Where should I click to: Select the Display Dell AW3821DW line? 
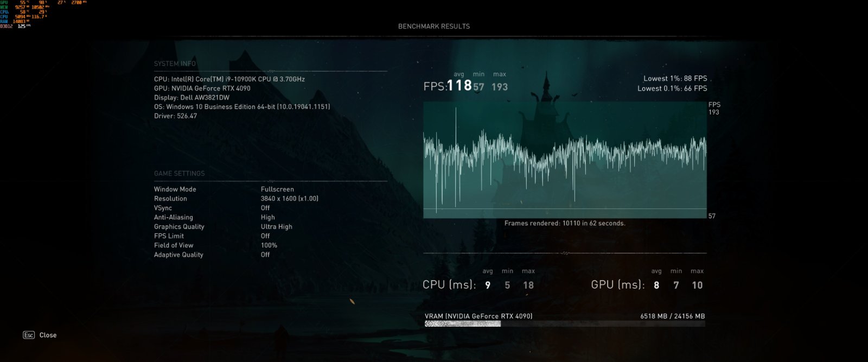click(x=192, y=98)
